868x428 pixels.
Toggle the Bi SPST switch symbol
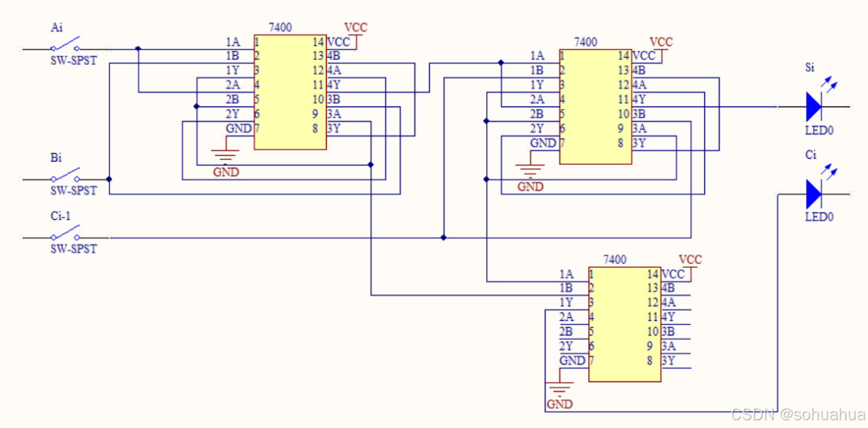coord(65,176)
